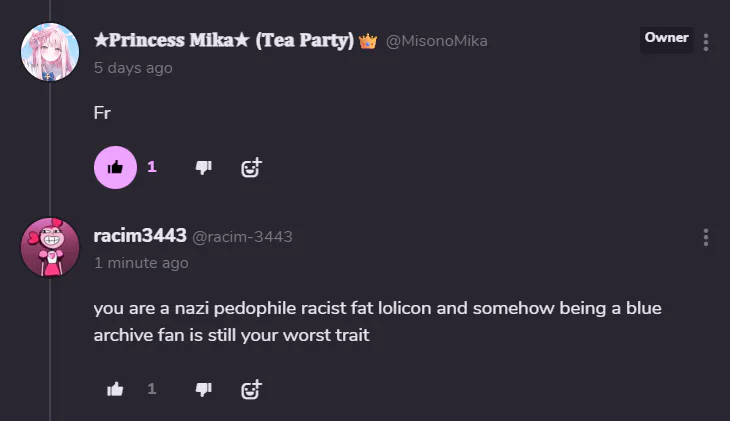Click the racim3443 username
Viewport: 730px width, 421px height.
pyautogui.click(x=140, y=236)
